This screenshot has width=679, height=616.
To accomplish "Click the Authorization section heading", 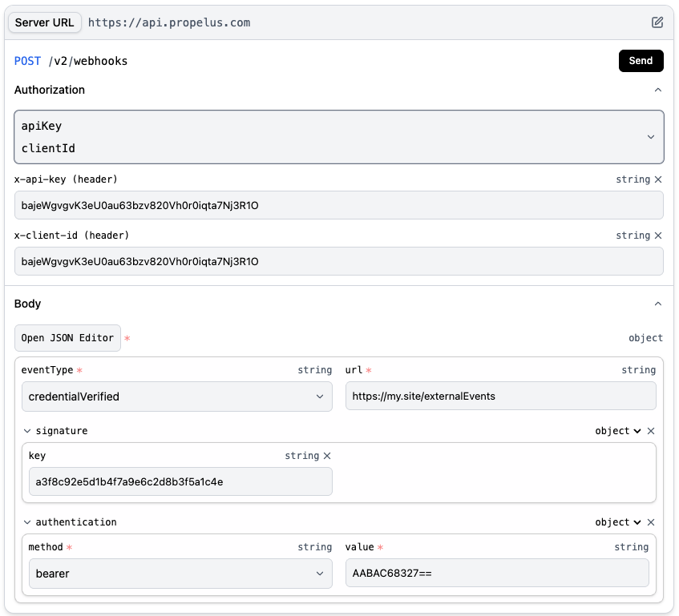I will 50,90.
